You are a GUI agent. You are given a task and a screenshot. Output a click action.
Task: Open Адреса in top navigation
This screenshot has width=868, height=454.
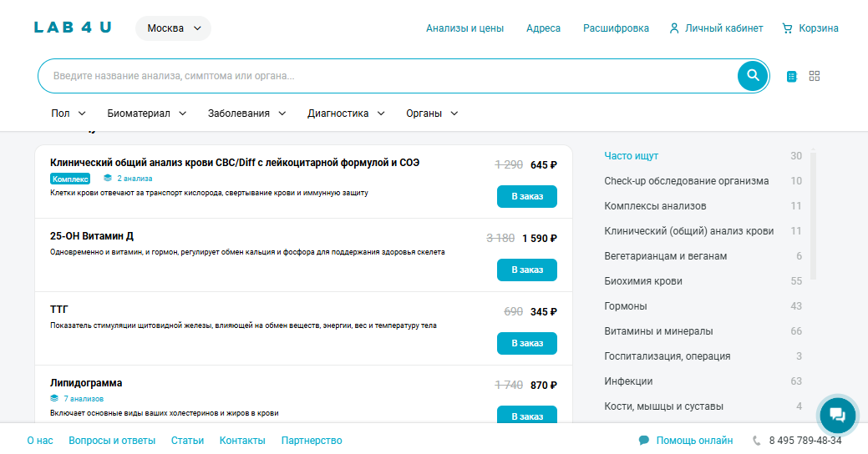(543, 28)
